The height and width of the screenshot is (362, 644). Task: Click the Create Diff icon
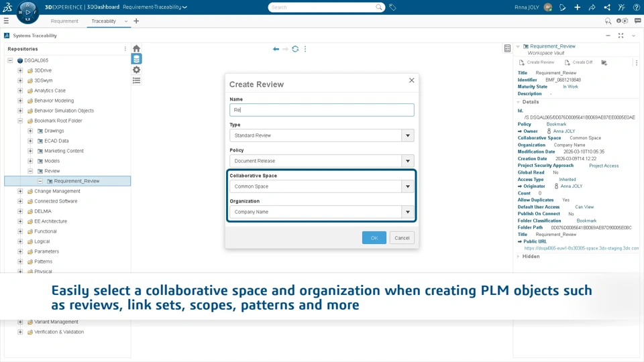tap(568, 62)
